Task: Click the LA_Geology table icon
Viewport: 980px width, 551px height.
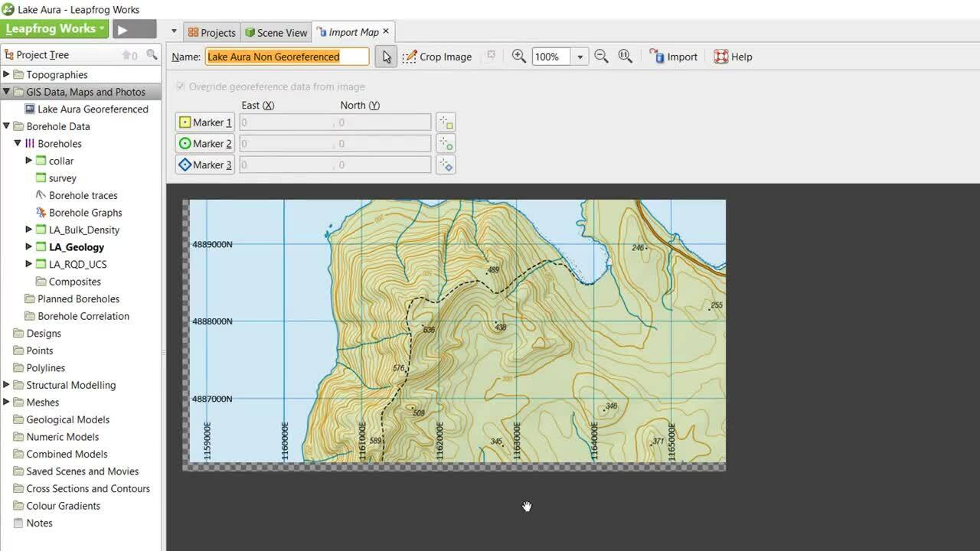Action: click(x=41, y=246)
